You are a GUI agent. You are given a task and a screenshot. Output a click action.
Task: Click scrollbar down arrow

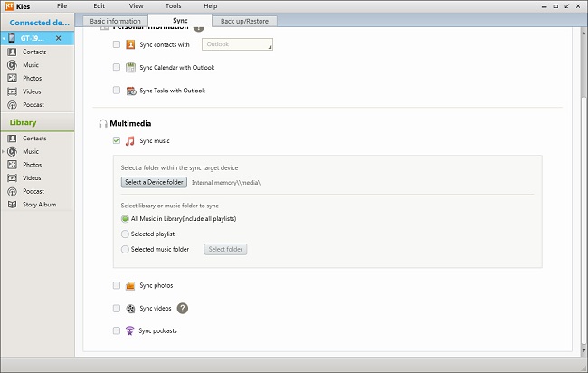pos(583,351)
